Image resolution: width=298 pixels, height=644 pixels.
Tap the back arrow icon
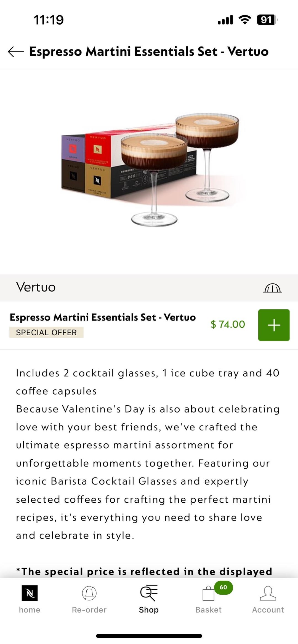point(16,52)
